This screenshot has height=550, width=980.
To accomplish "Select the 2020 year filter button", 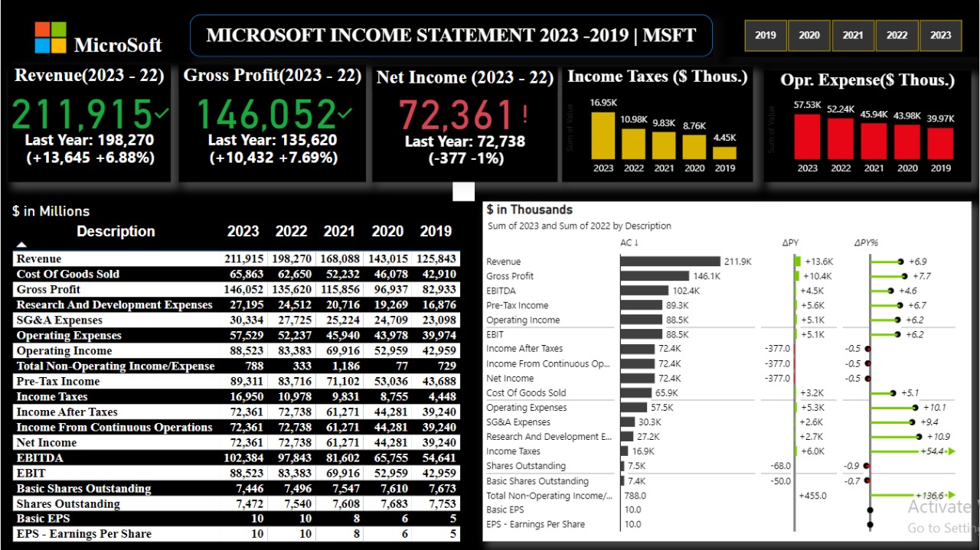I will [809, 35].
